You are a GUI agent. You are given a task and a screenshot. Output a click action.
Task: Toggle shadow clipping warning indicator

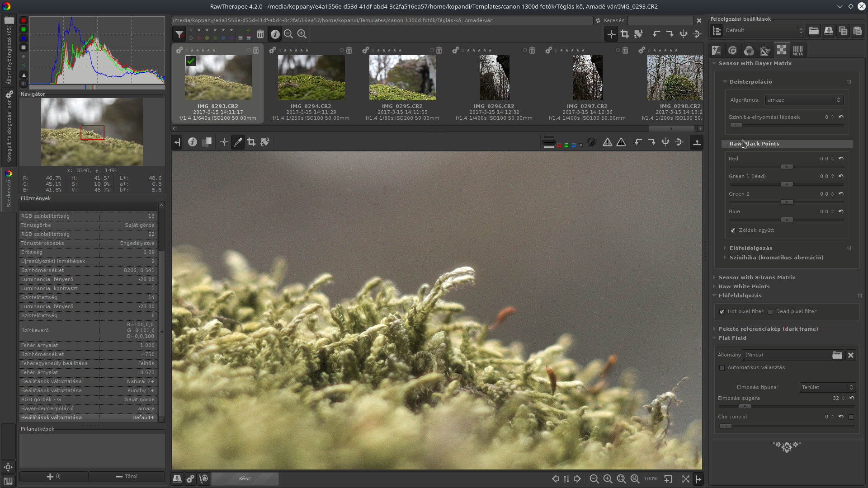[x=608, y=142]
